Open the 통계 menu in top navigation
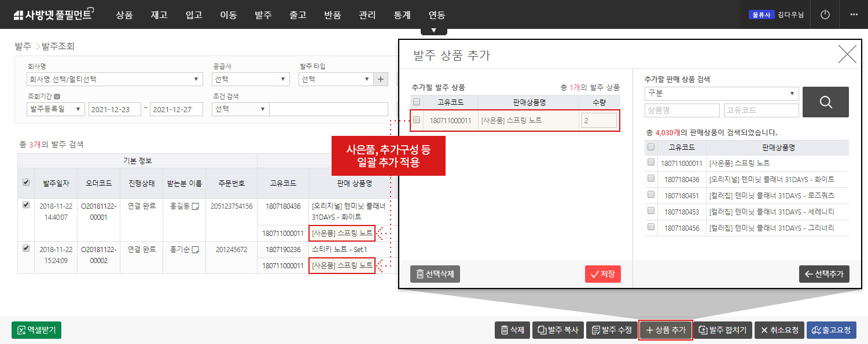The width and height of the screenshot is (868, 344). pos(402,15)
